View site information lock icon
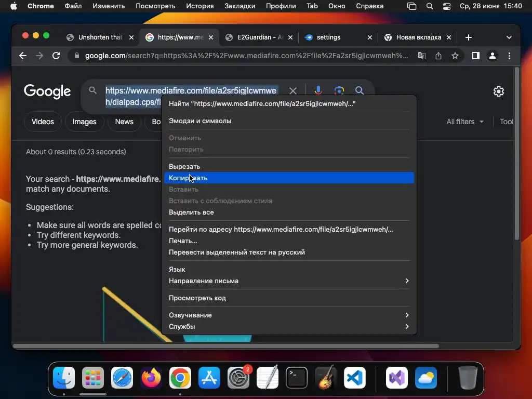The image size is (532, 399). tap(77, 56)
